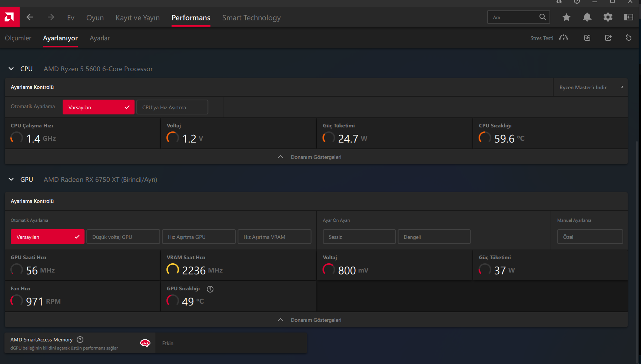Viewport: 641px width, 364px height.
Task: Open notifications bell
Action: [587, 17]
